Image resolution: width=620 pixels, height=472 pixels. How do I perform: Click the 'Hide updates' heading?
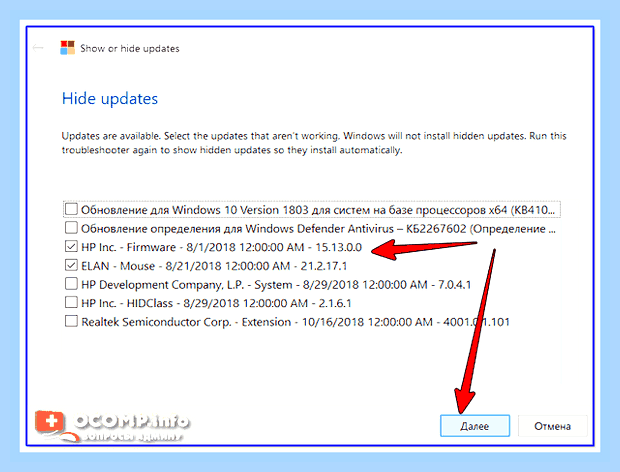(x=110, y=98)
